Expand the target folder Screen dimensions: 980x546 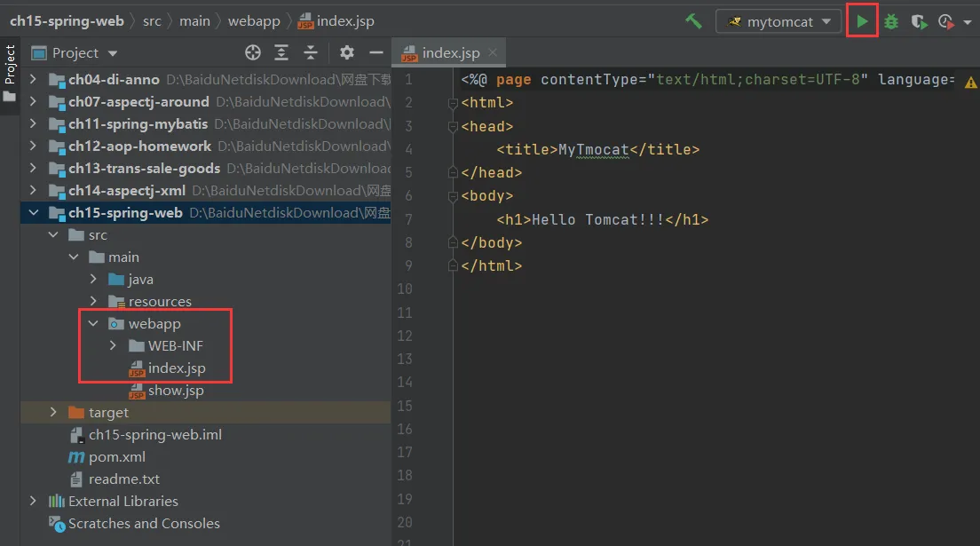tap(53, 412)
